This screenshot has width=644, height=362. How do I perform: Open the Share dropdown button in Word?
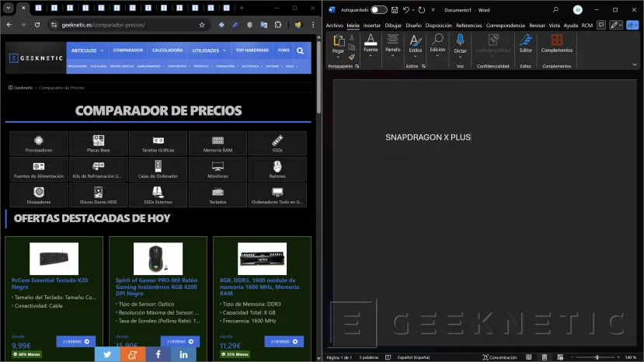[632, 25]
